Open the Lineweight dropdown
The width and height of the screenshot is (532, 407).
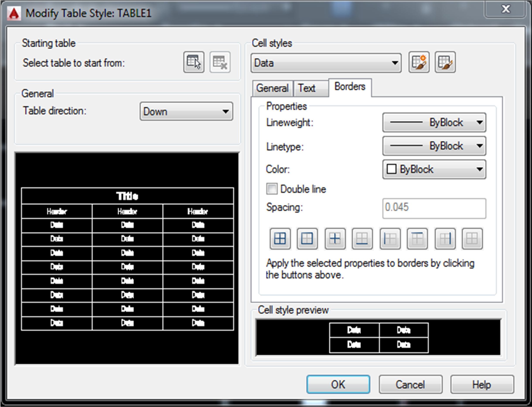(434, 123)
